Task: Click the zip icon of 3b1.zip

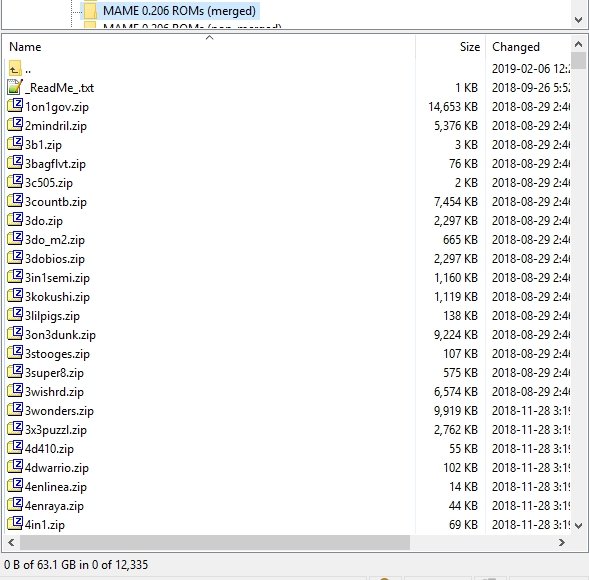Action: click(15, 143)
